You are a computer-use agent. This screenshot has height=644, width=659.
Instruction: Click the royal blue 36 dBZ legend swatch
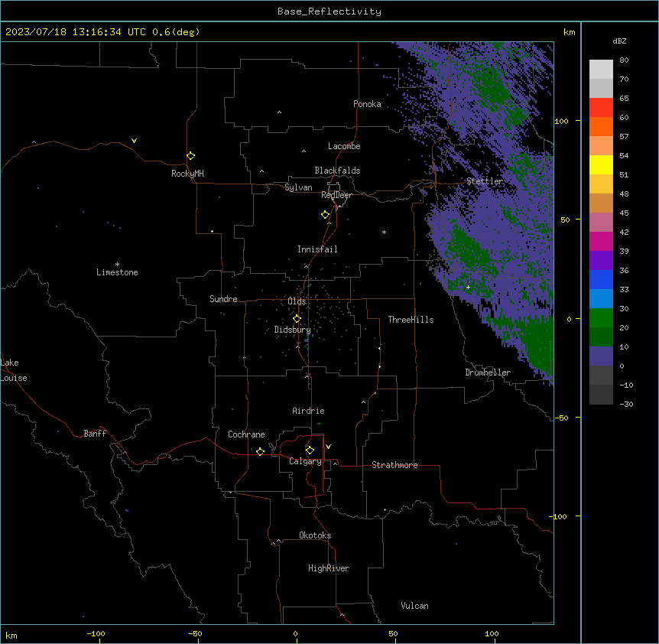[601, 279]
